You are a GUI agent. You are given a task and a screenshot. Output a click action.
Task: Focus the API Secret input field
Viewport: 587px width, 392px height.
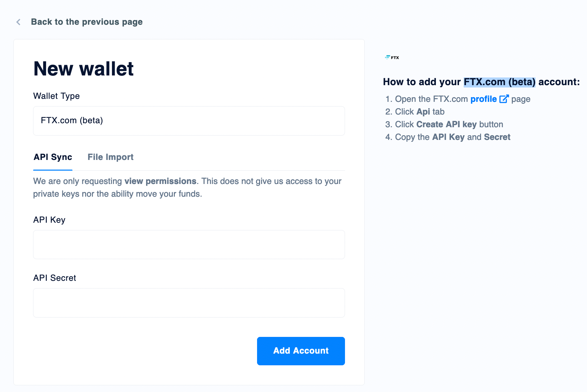click(189, 303)
